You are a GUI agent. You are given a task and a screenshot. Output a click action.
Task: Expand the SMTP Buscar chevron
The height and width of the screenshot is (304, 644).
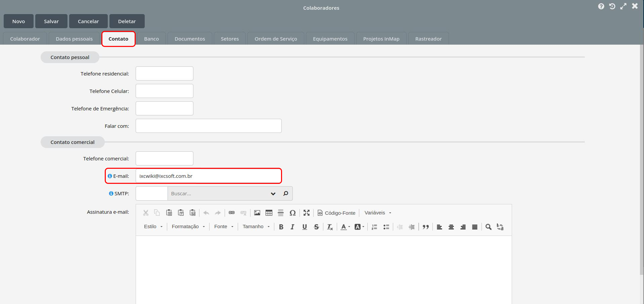tap(273, 194)
